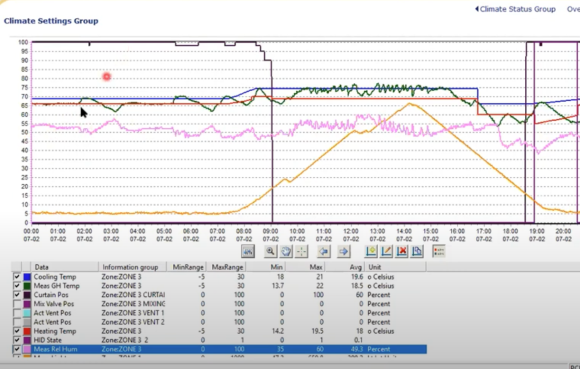The image size is (580, 369).
Task: Move chart back with the left arrow
Action: [324, 251]
